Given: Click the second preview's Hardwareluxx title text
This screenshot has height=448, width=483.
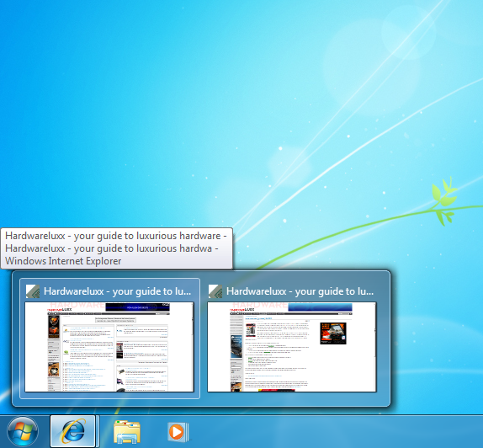Looking at the screenshot, I should (300, 291).
